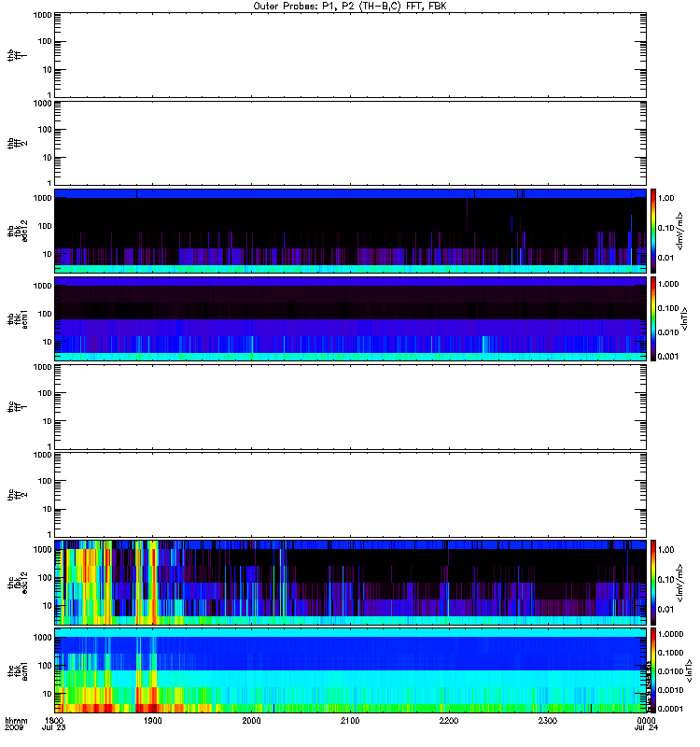The width and height of the screenshot is (700, 747).
Task: Click the '100' y-axis label of thc fff 2
Action: [45, 481]
